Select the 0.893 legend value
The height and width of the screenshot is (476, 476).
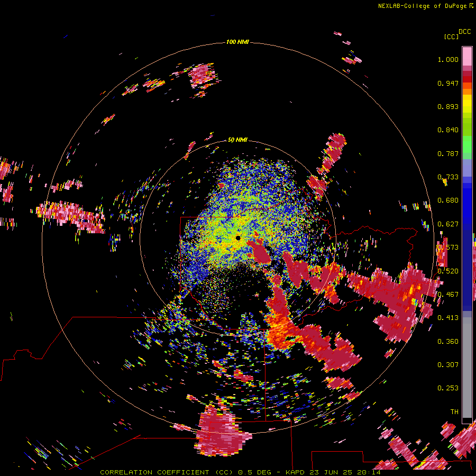pyautogui.click(x=448, y=106)
